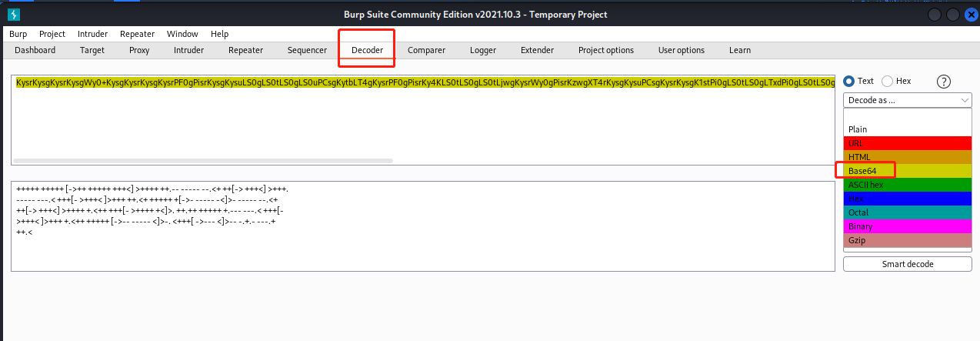The width and height of the screenshot is (980, 341).
Task: Switch to the Learn tab
Action: [x=740, y=50]
